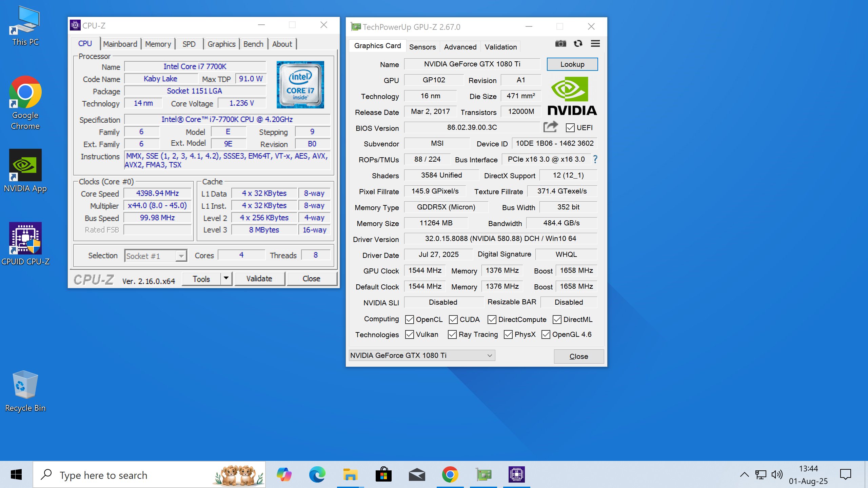Click Specification field i7-7700K CPU
Image resolution: width=868 pixels, height=488 pixels.
coord(227,119)
